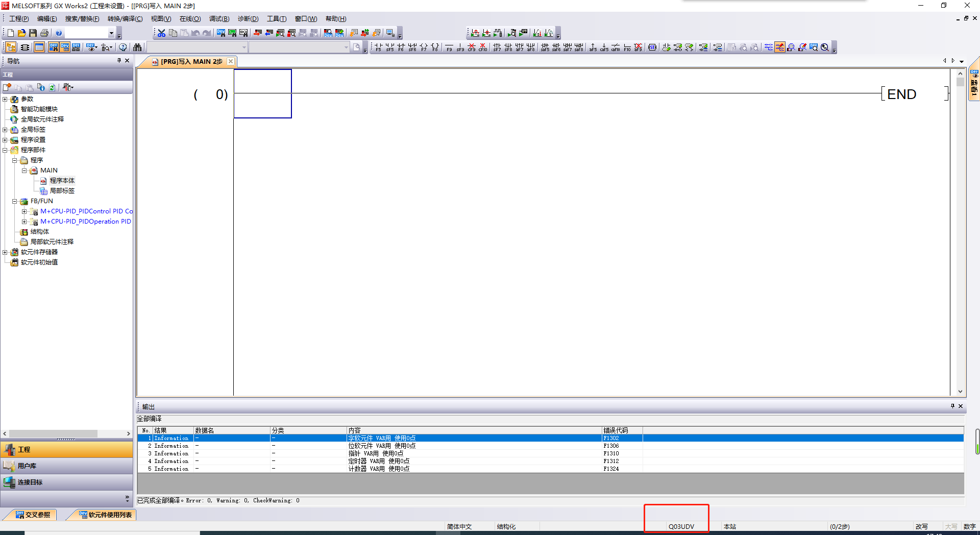The height and width of the screenshot is (535, 980).
Task: Pin the navigation panel with auto-hide pushpin
Action: [119, 61]
